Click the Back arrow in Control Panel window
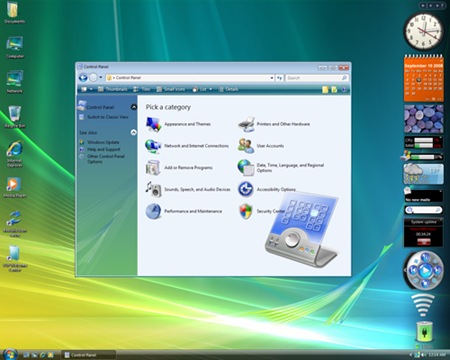 pos(83,78)
